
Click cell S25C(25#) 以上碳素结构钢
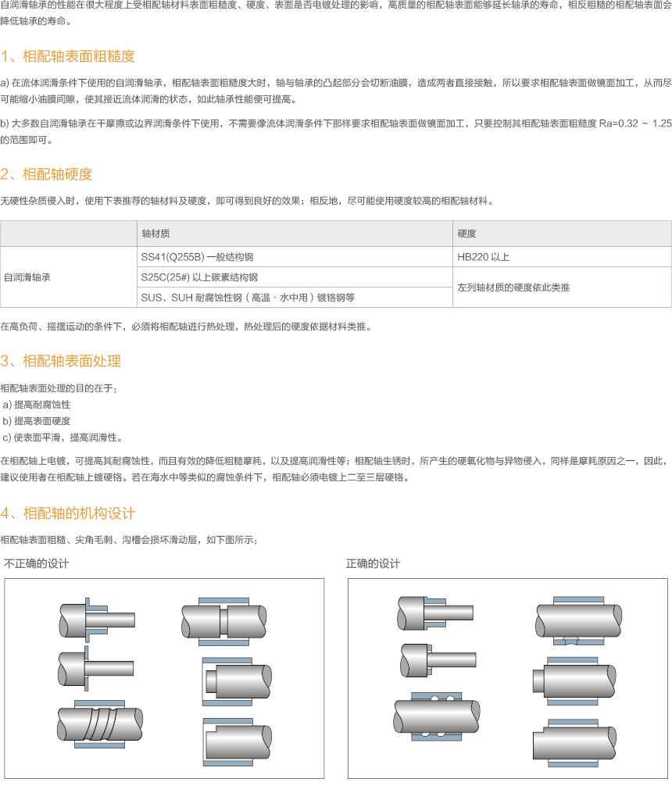pyautogui.click(x=295, y=277)
